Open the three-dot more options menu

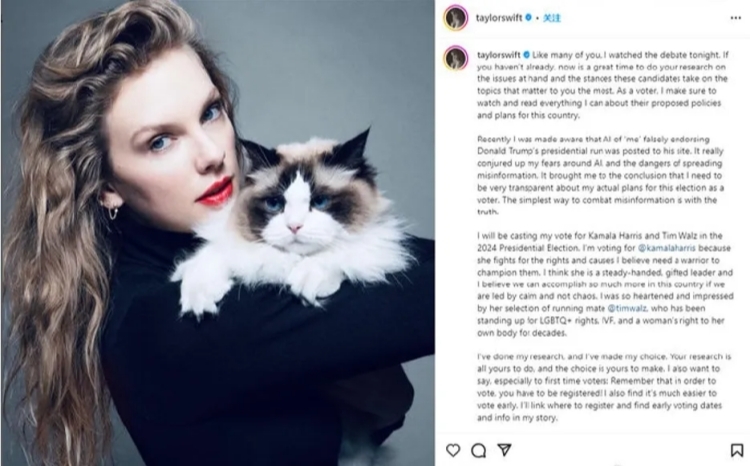(736, 18)
